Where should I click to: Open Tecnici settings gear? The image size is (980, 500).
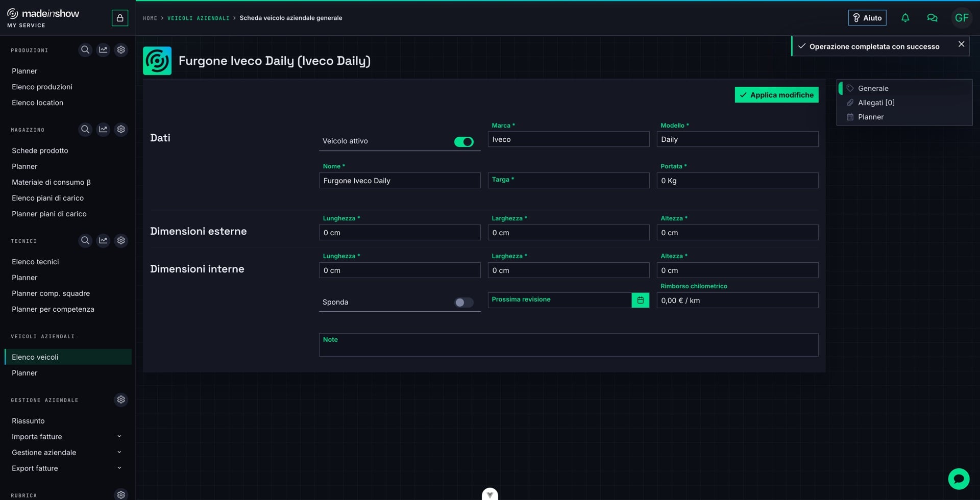[121, 240]
